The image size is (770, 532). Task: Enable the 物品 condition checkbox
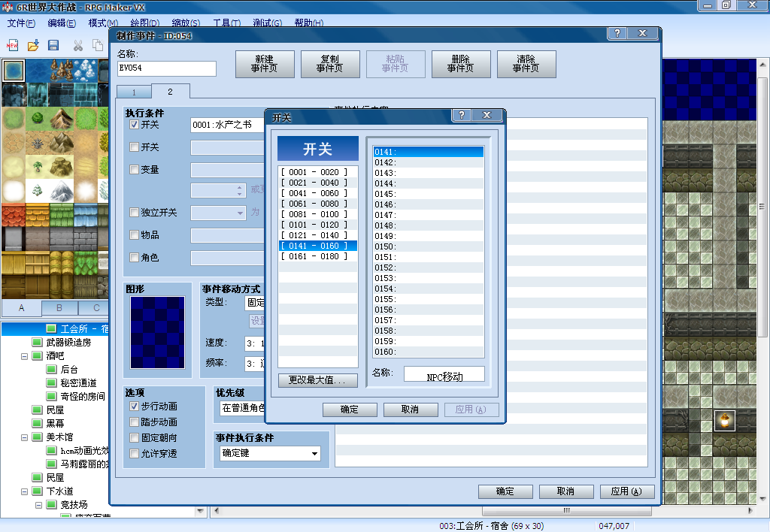(134, 234)
